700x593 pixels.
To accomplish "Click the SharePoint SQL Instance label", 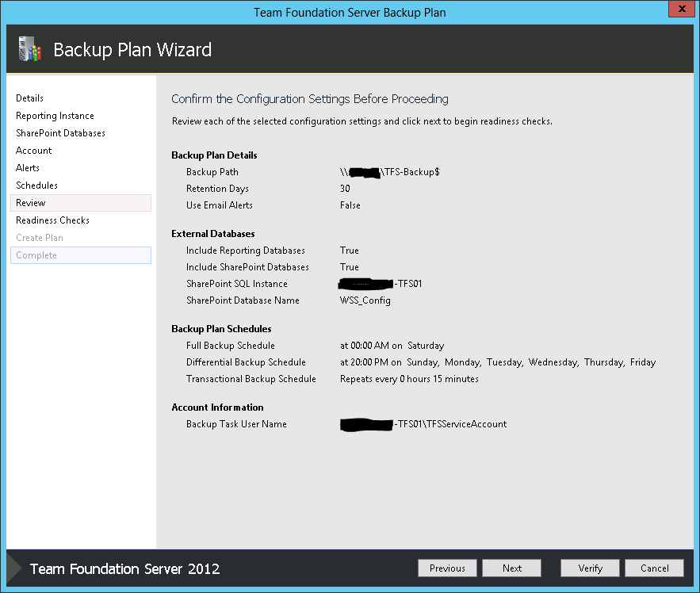I will (236, 284).
